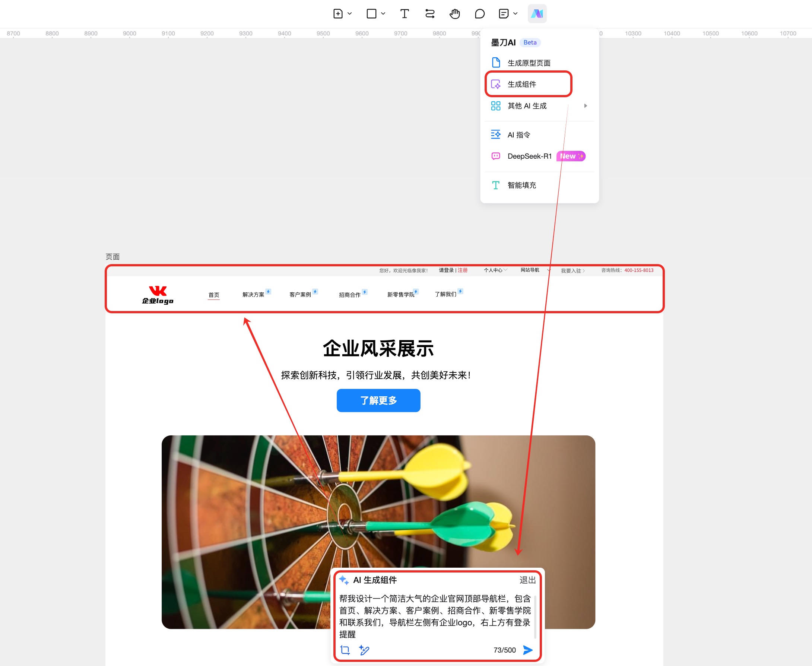Open 其他 AI 生成 menu item
The height and width of the screenshot is (666, 812).
[539, 106]
